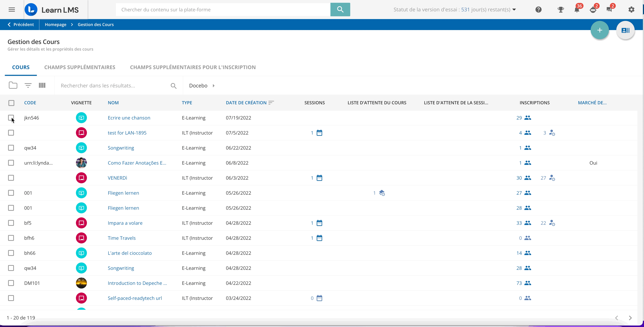Screen dimensions: 644x327
Task: Click the "Oui" marketplace cell
Action: point(593,163)
